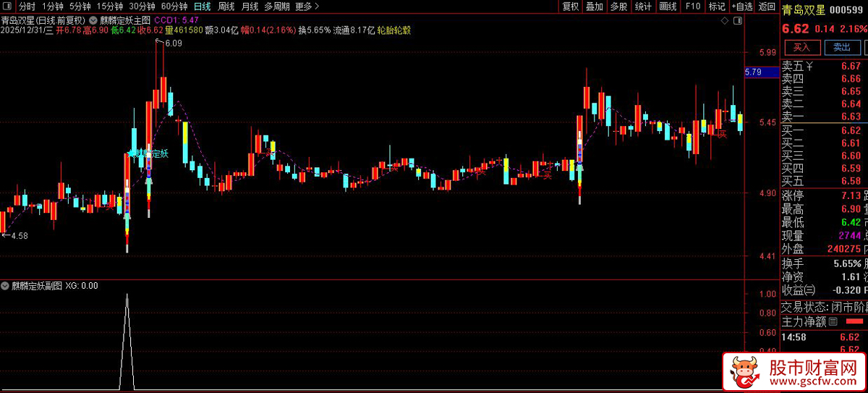The height and width of the screenshot is (393, 868).
Task: Click the diamond icon above the price axis
Action: click(726, 22)
